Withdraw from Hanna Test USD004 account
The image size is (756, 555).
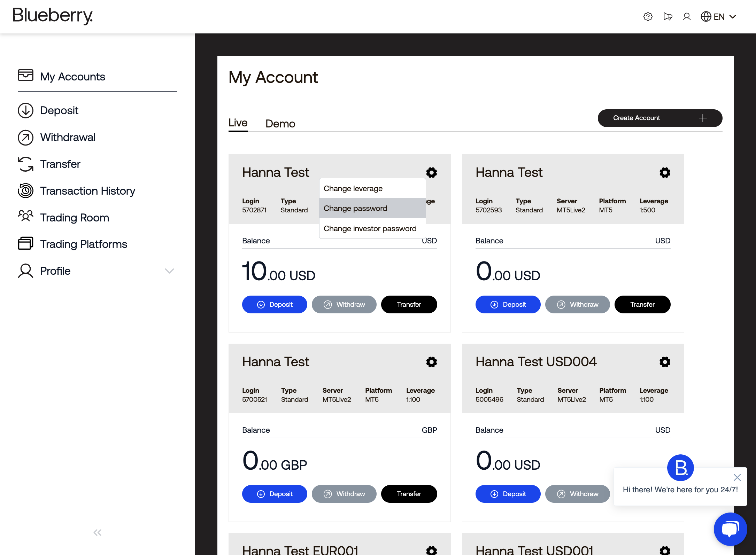pos(577,494)
